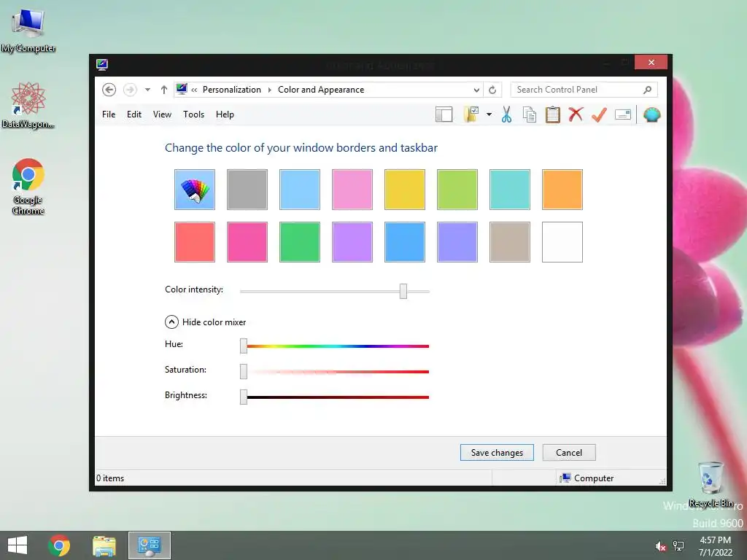
Task: Open the Help menu
Action: 225,114
